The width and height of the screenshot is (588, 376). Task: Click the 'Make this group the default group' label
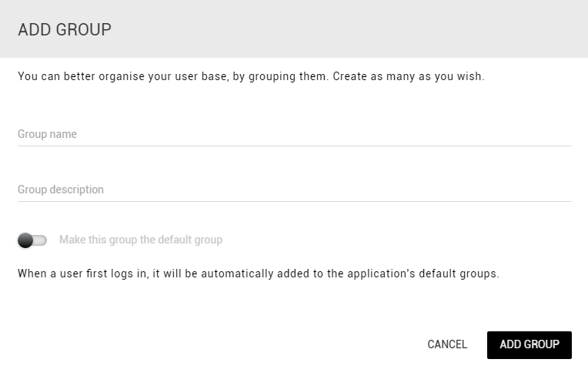point(141,240)
